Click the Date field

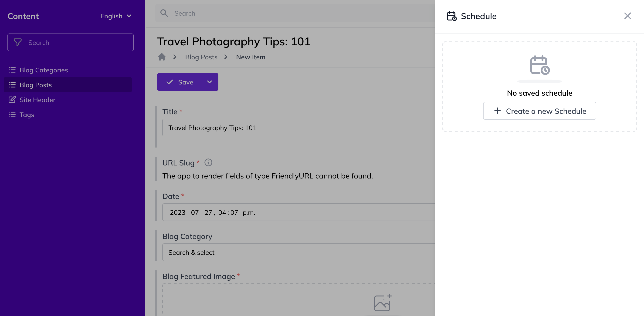pyautogui.click(x=299, y=212)
